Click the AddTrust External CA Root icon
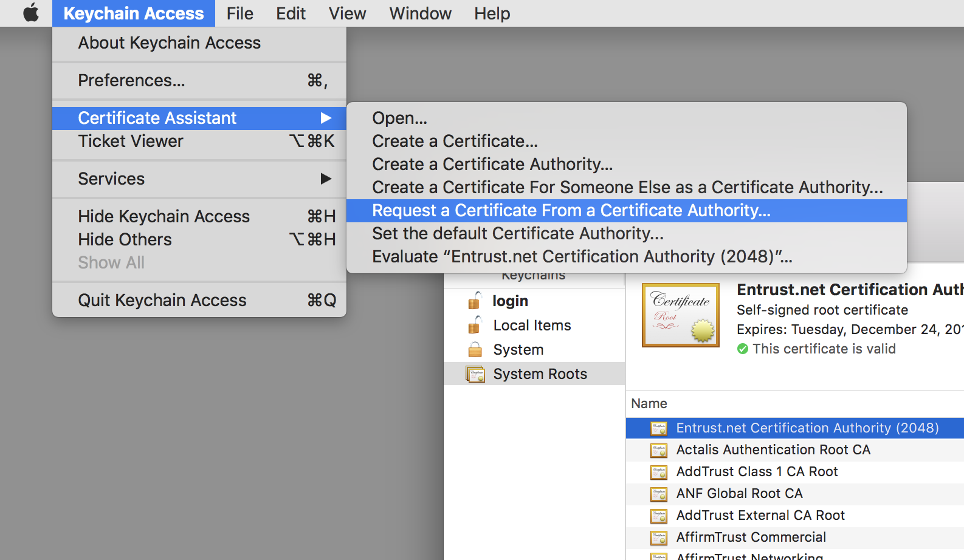This screenshot has height=560, width=964. point(659,516)
